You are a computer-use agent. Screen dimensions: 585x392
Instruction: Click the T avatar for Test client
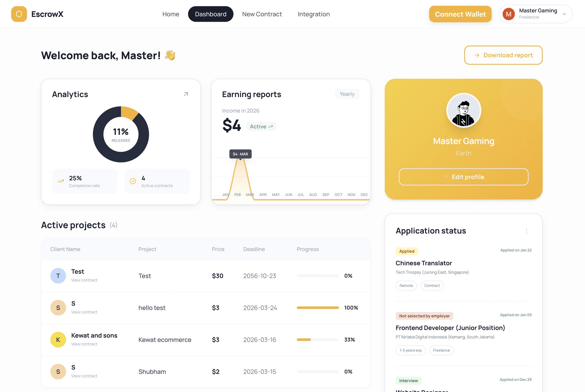58,276
